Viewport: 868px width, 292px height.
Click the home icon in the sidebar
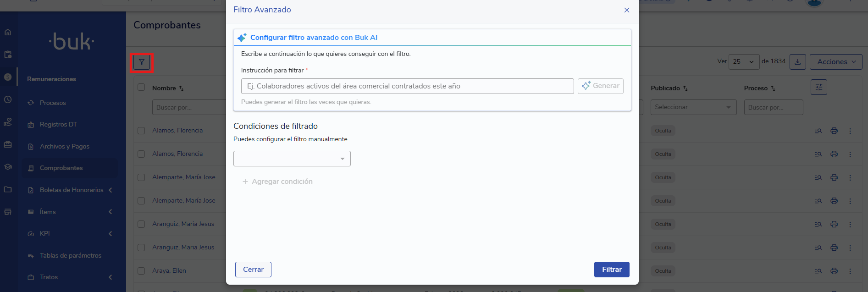8,33
